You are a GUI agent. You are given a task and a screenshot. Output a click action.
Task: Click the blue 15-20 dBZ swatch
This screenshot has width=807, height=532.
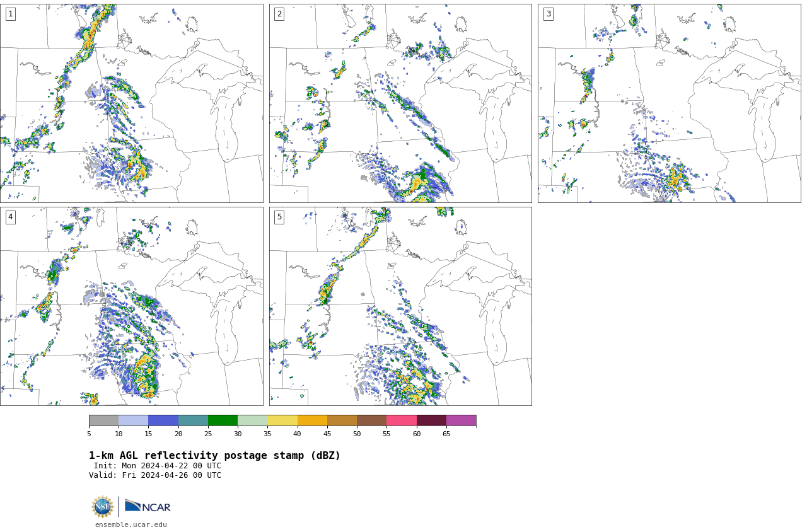(x=163, y=420)
